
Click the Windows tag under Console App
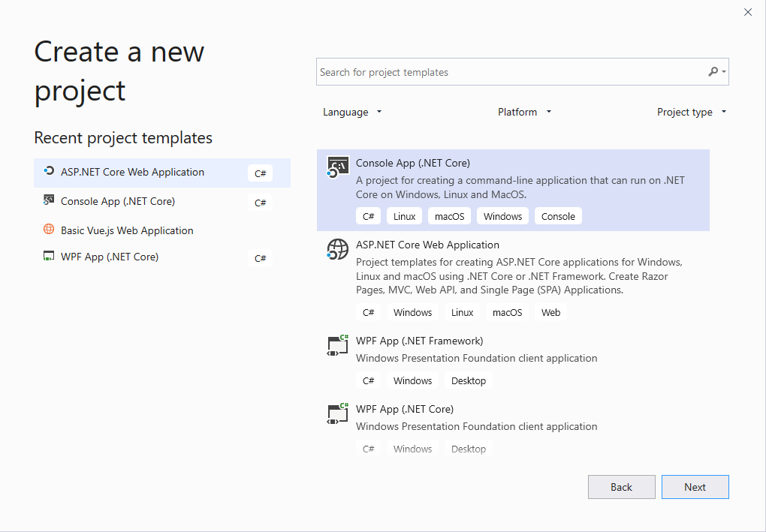point(502,216)
